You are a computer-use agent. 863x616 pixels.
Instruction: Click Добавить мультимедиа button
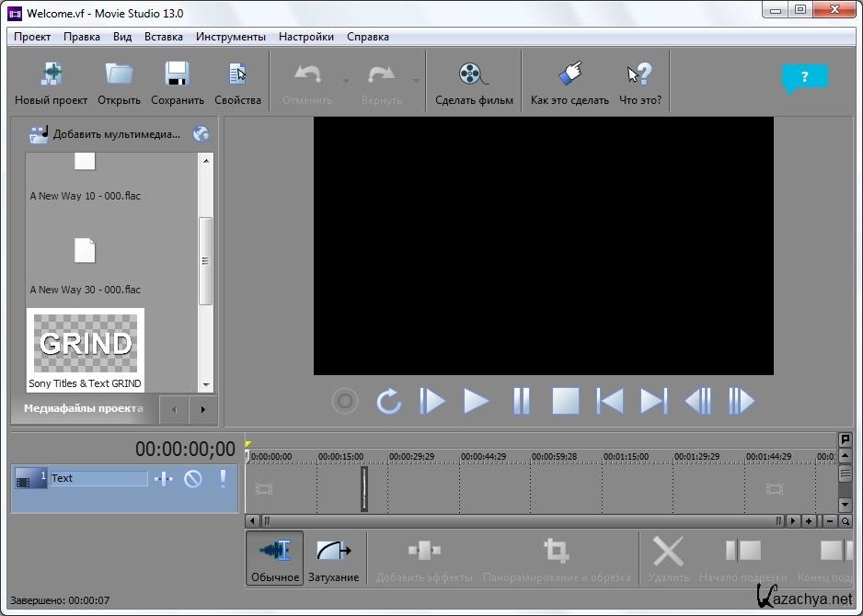click(106, 134)
